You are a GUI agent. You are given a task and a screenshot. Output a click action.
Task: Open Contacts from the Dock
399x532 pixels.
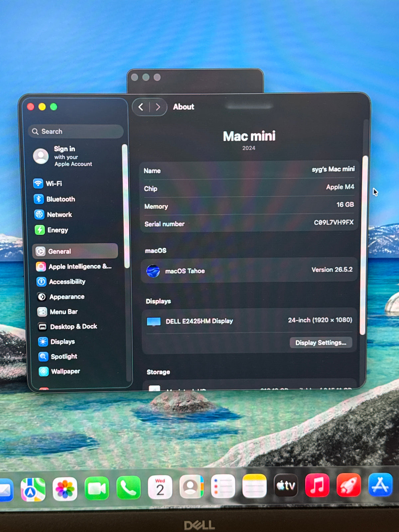191,487
